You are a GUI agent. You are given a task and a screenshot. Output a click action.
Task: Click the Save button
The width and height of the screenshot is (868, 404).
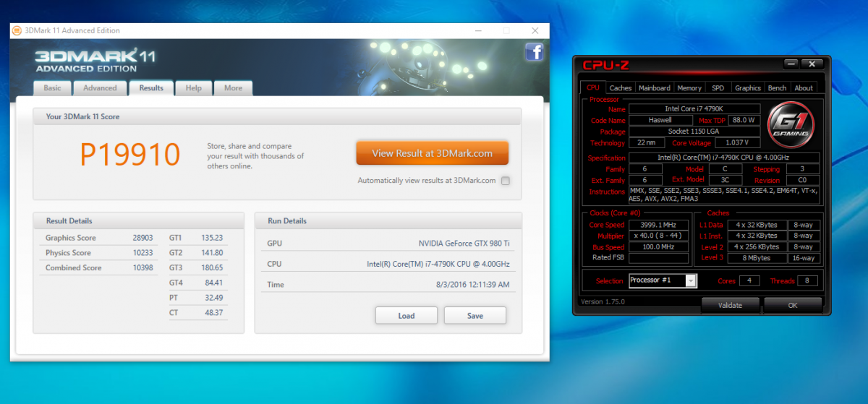475,316
